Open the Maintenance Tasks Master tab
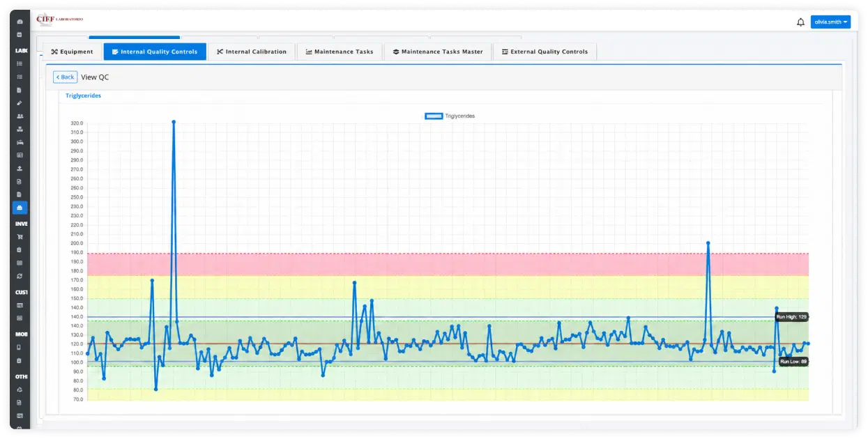Viewport: 868px width, 439px height. pyautogui.click(x=438, y=52)
